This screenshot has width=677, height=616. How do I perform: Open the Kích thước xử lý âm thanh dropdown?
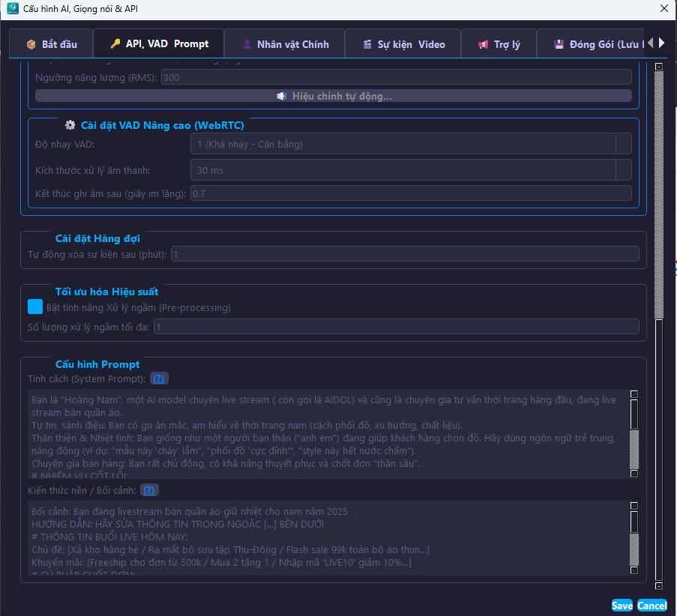tap(623, 170)
